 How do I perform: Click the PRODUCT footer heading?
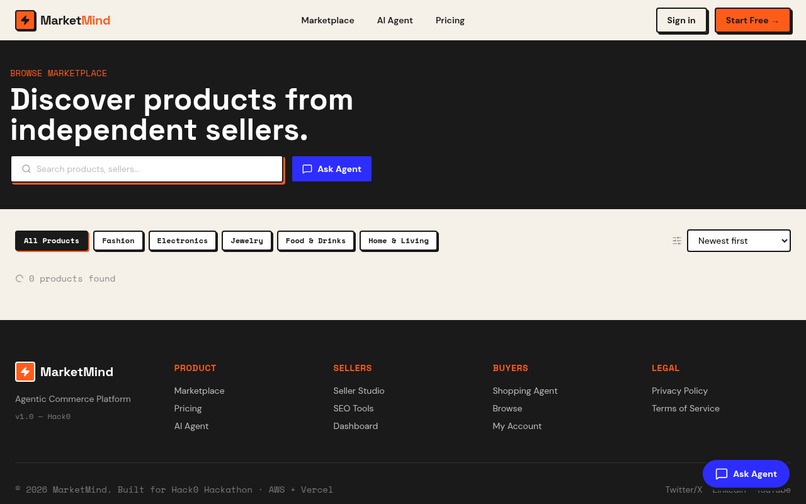click(x=195, y=368)
